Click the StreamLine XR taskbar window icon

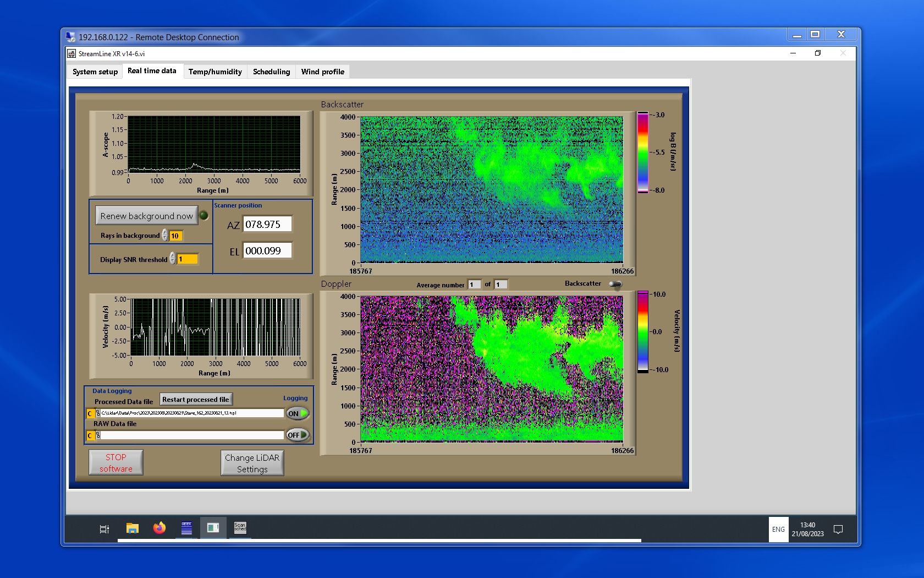[213, 528]
